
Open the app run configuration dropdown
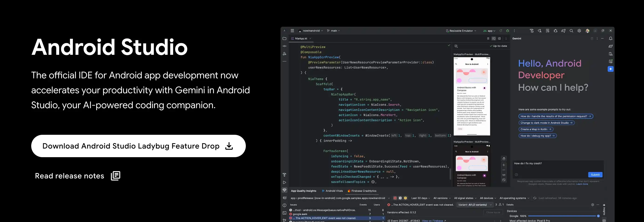(x=489, y=31)
